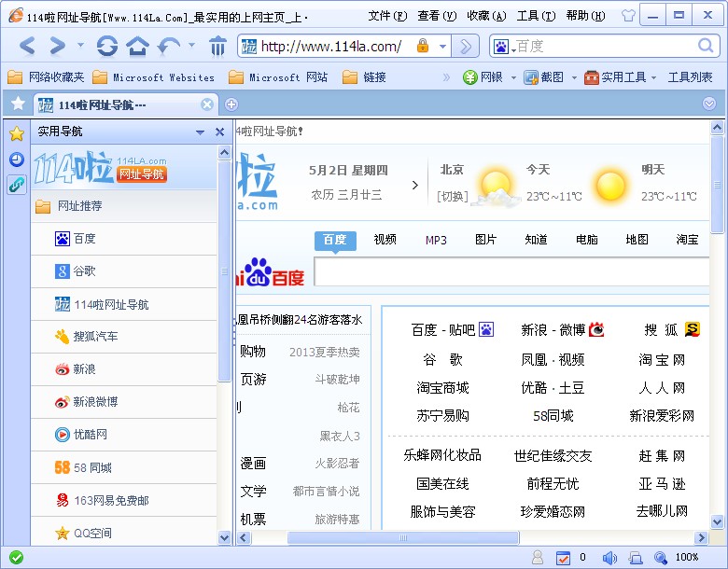The width and height of the screenshot is (728, 569).
Task: Switch to the MP3 search tab
Action: (x=436, y=240)
